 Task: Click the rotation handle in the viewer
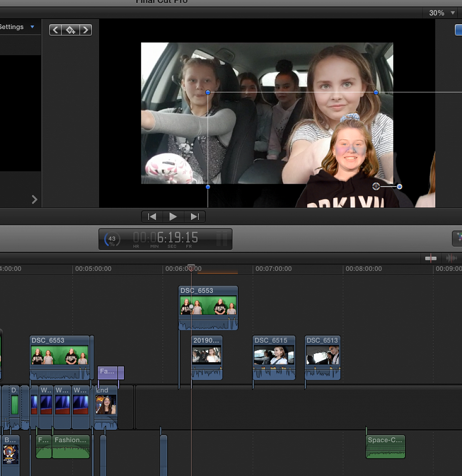[x=399, y=187]
